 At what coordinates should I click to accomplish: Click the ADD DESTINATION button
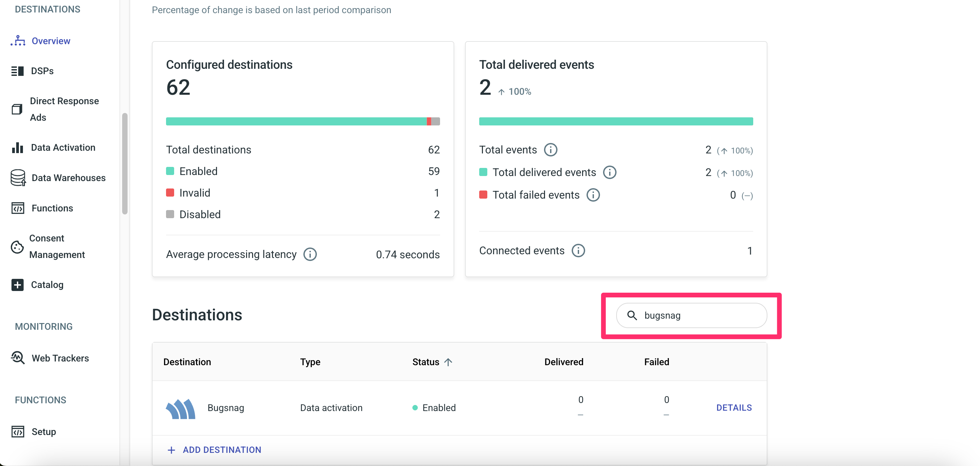215,450
